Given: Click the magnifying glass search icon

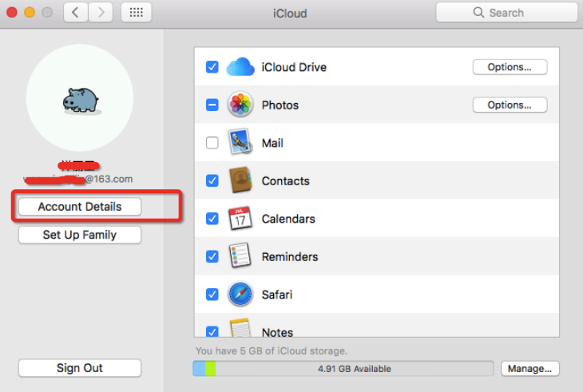Looking at the screenshot, I should [478, 13].
